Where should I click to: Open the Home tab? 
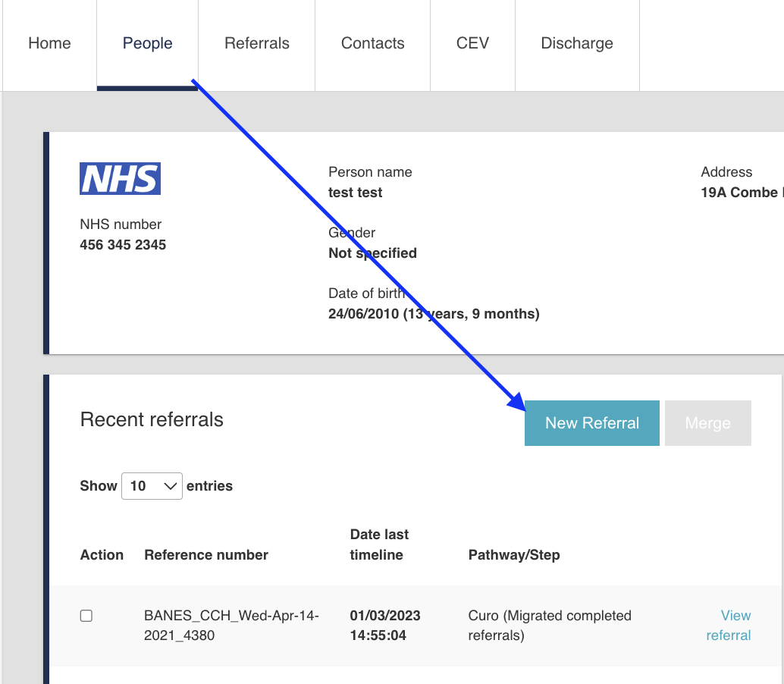pos(49,44)
